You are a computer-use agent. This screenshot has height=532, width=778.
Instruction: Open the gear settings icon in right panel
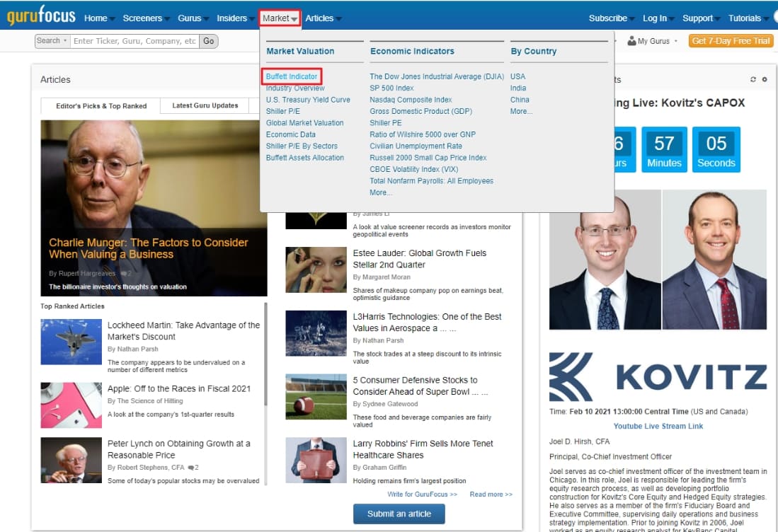point(765,79)
